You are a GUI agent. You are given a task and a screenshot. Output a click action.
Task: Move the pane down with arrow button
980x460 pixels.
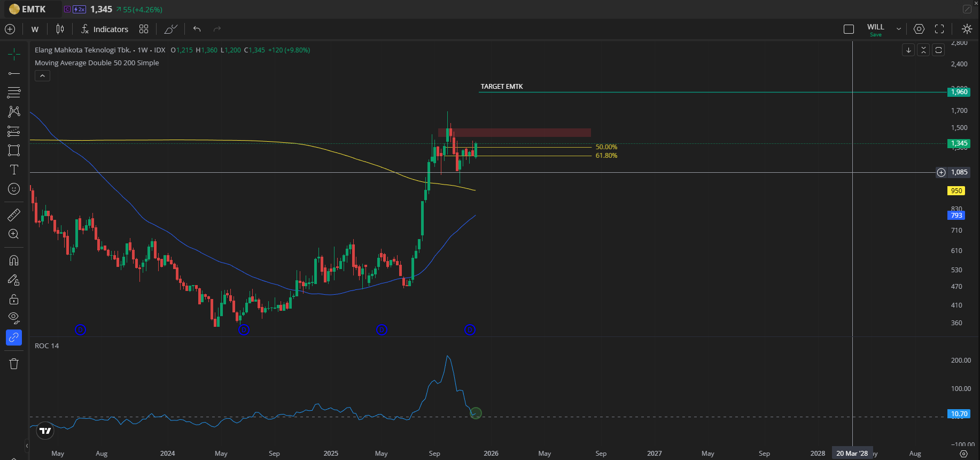point(908,50)
